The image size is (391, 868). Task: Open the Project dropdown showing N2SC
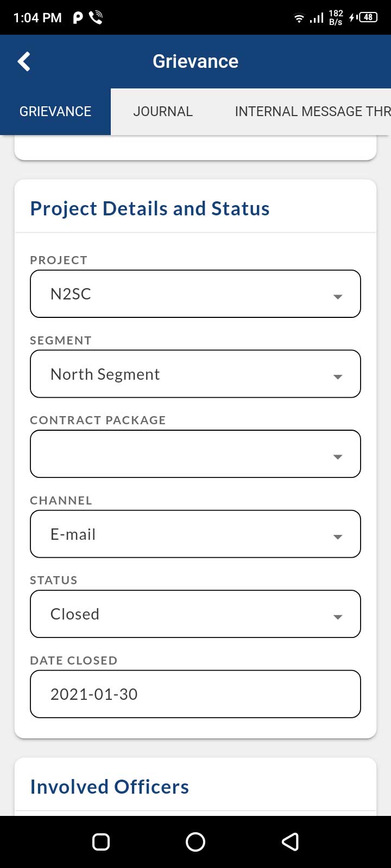(195, 293)
